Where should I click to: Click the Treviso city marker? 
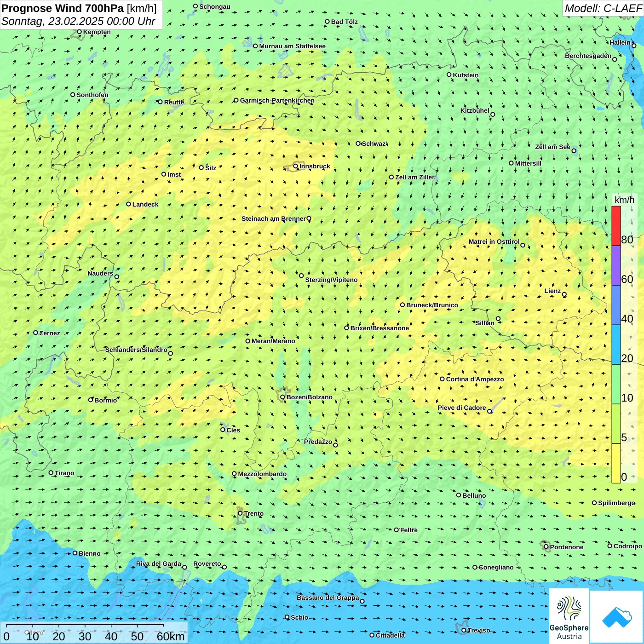click(464, 630)
